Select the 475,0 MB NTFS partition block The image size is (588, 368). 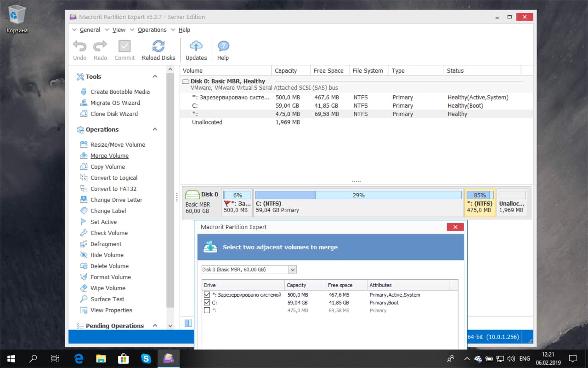pyautogui.click(x=480, y=202)
